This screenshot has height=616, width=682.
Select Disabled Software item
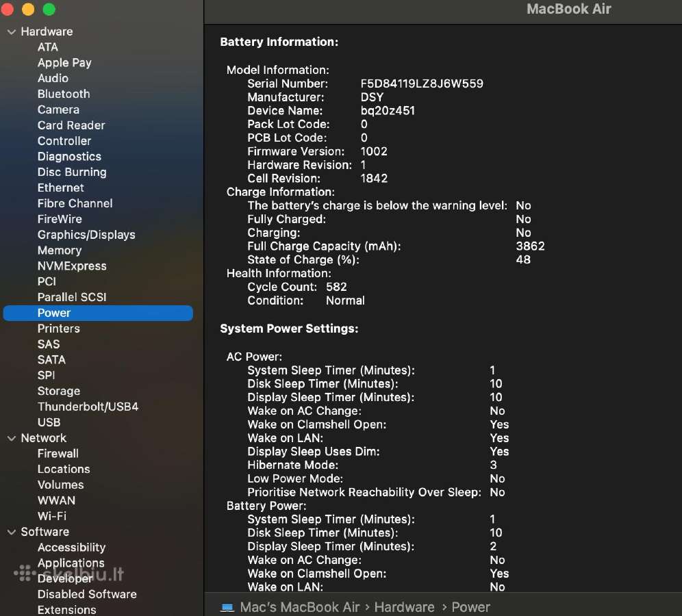[x=88, y=595]
